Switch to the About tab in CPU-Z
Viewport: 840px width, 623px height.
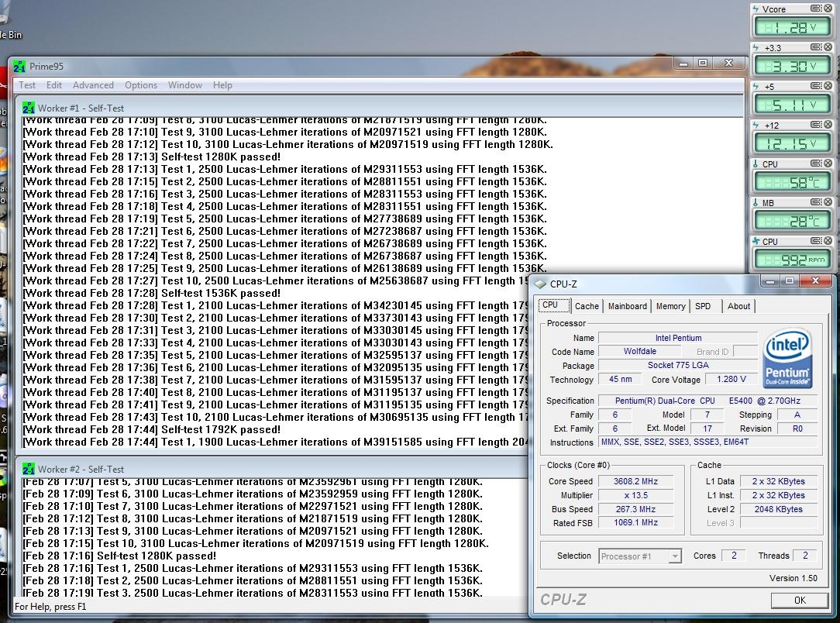point(738,306)
